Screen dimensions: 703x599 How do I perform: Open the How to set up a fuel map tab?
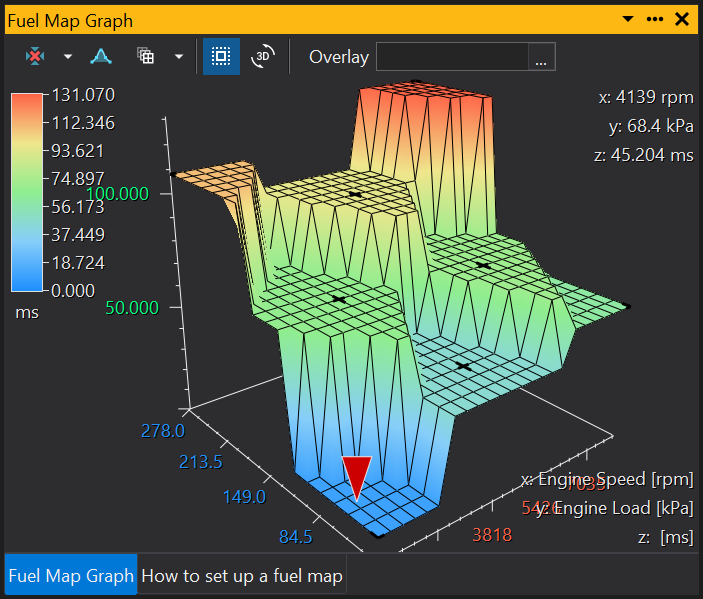pyautogui.click(x=242, y=576)
